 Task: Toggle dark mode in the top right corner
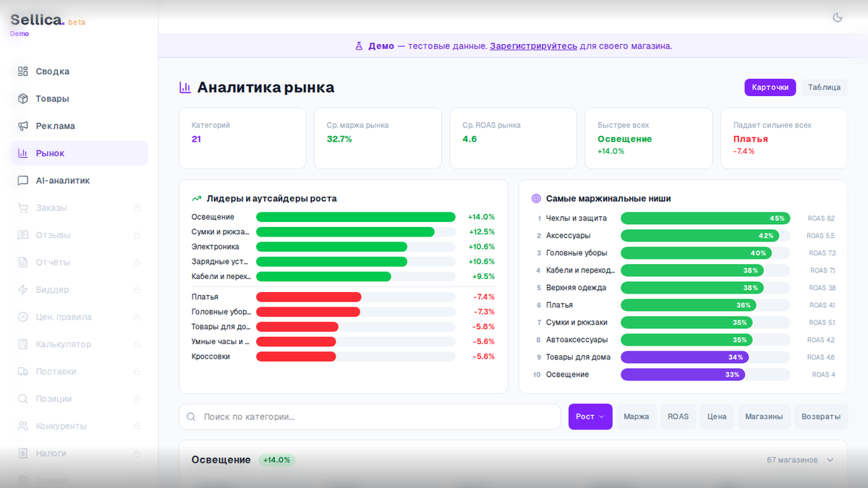coord(837,17)
